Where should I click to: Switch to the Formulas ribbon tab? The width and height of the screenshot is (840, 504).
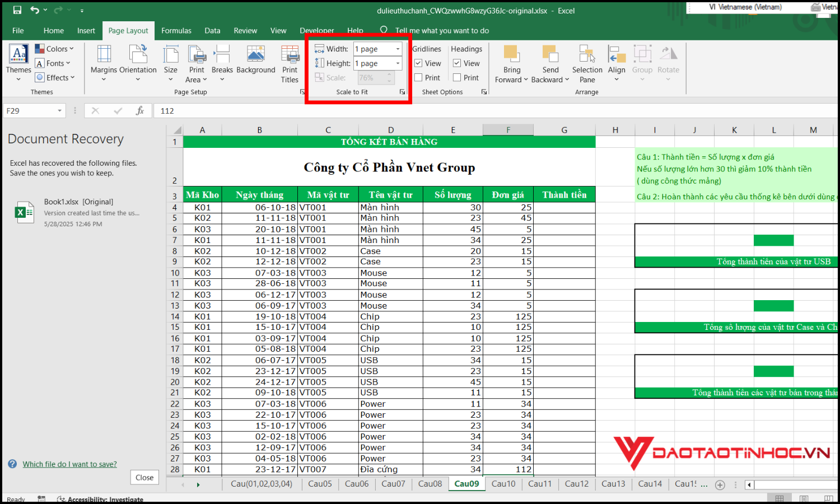pyautogui.click(x=176, y=31)
